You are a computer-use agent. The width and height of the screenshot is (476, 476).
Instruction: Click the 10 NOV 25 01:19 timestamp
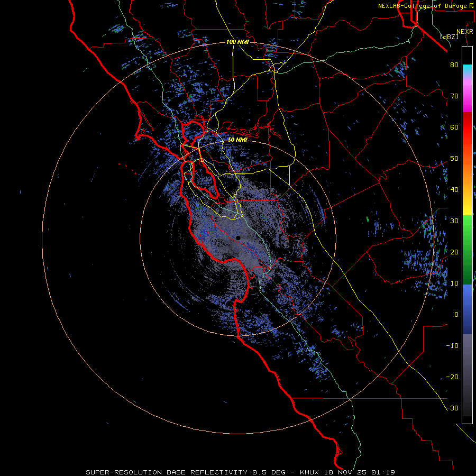pyautogui.click(x=360, y=472)
